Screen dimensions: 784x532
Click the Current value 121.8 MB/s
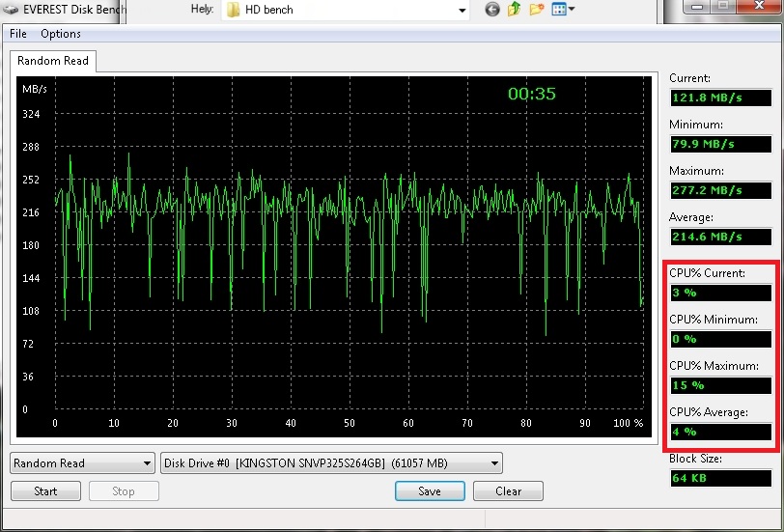(721, 98)
